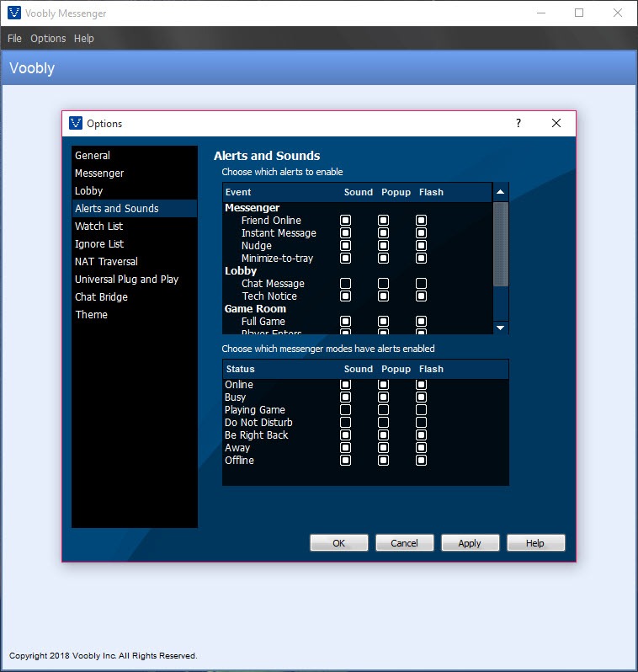Toggle Sound for Online status
The image size is (638, 672).
(345, 385)
